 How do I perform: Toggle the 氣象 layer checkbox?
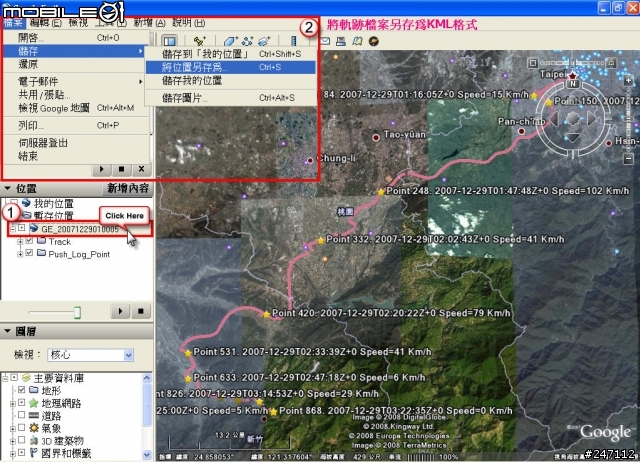pos(22,427)
